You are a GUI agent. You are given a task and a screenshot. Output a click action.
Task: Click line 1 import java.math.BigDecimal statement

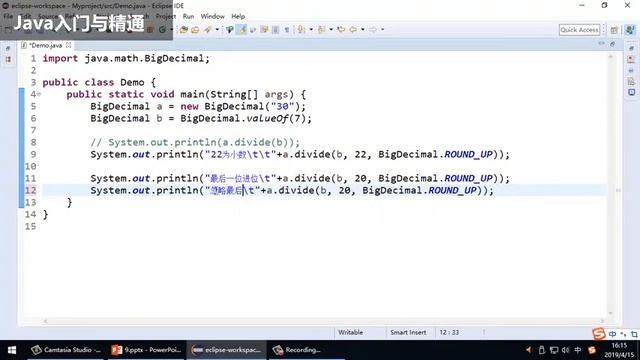[x=126, y=58]
